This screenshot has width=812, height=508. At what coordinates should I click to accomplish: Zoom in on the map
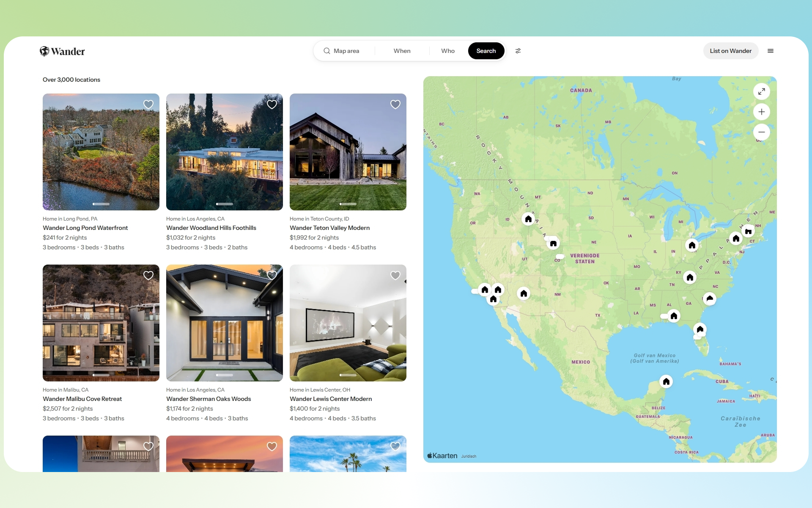point(762,112)
